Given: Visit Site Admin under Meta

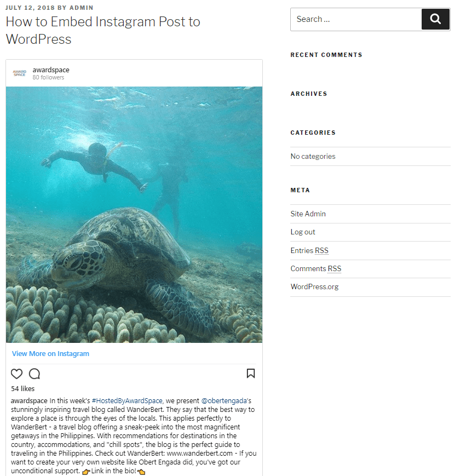Looking at the screenshot, I should pos(308,214).
